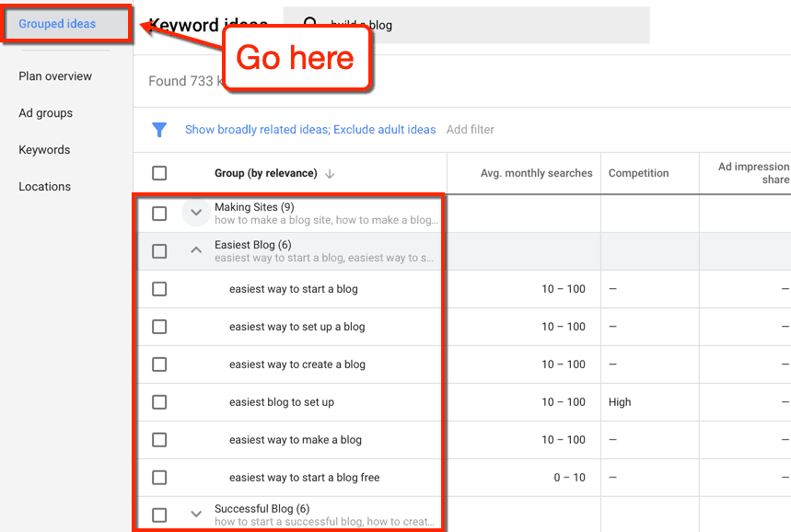Collapse the Easiest Blog (6) group
The height and width of the screenshot is (532, 791).
point(195,250)
